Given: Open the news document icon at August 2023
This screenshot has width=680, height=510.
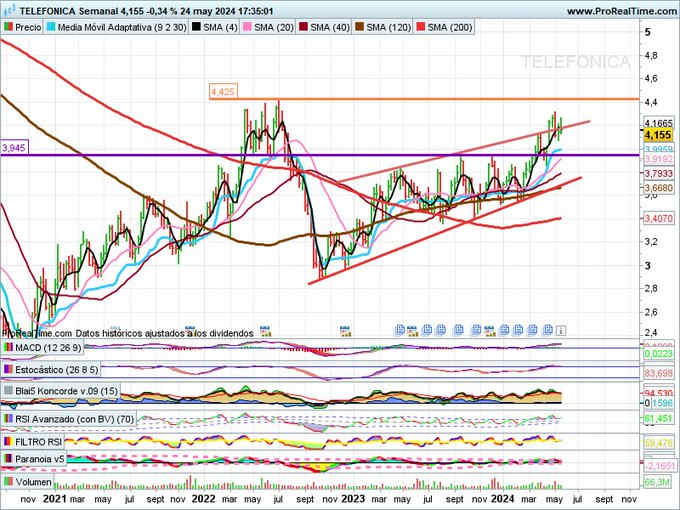Looking at the screenshot, I should [441, 330].
